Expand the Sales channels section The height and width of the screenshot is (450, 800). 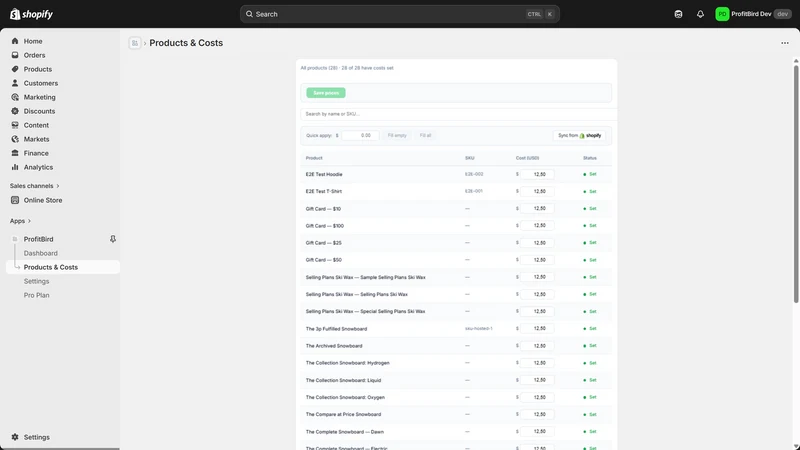click(35, 186)
